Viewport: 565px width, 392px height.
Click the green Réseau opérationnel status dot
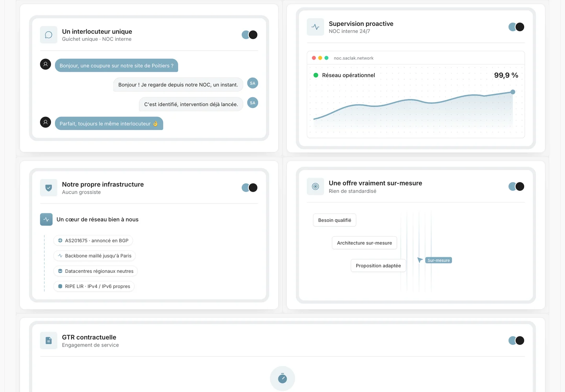[x=316, y=75]
